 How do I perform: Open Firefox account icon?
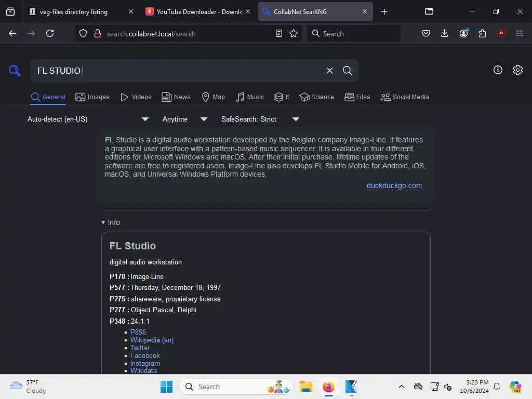463,33
